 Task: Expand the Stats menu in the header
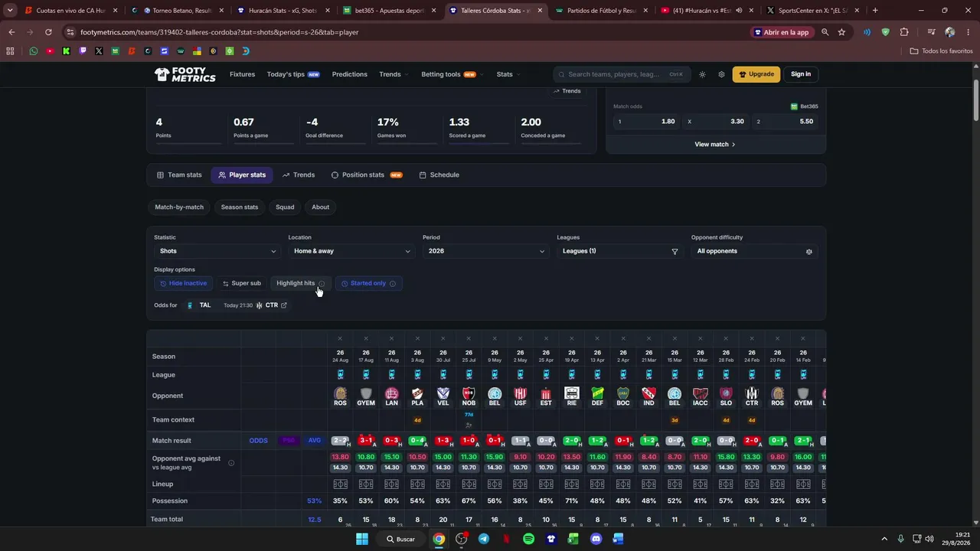[508, 74]
